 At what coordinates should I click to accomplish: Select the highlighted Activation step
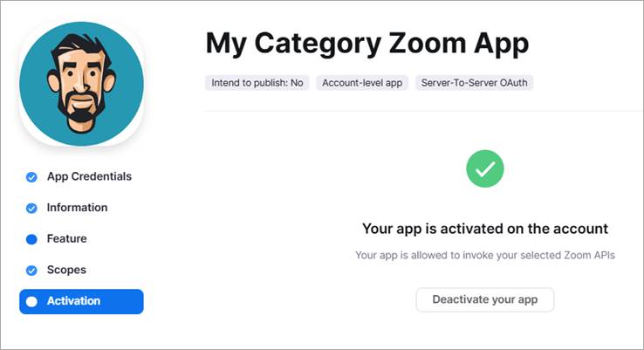tap(81, 301)
